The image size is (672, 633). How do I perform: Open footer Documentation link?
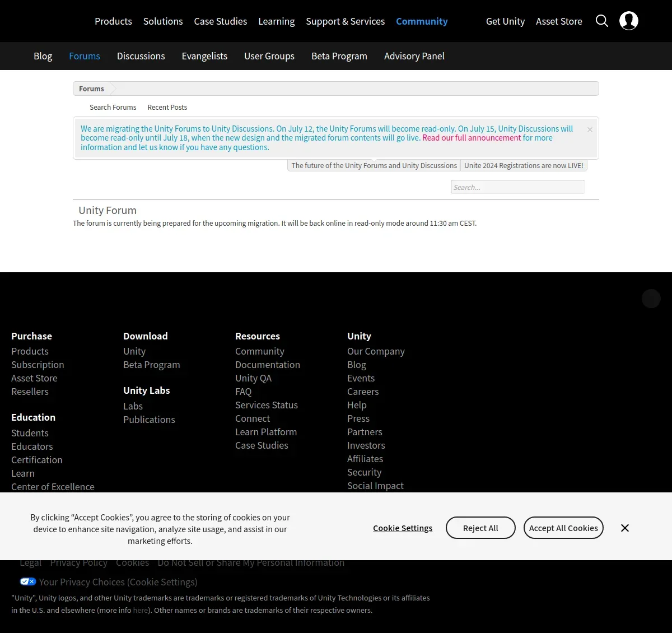click(268, 365)
